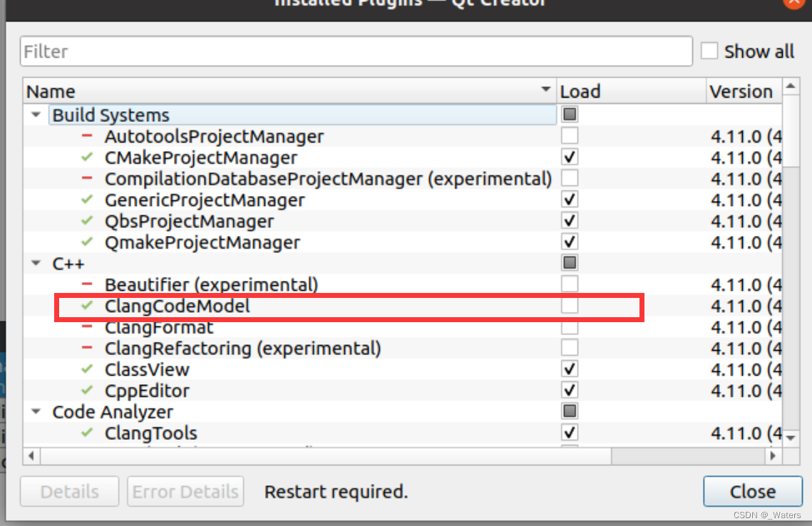The height and width of the screenshot is (526, 812).
Task: Uncheck the QmakeProjectManager load checkbox
Action: (570, 242)
